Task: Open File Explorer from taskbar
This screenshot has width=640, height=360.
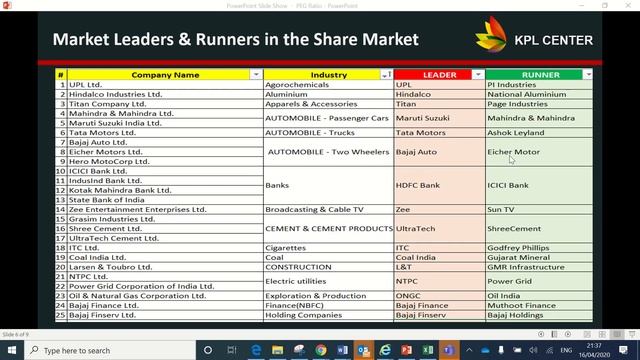Action: click(278, 350)
